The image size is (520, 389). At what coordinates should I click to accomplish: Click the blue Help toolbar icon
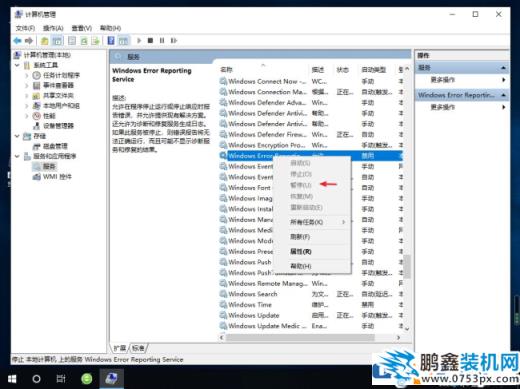[111, 41]
